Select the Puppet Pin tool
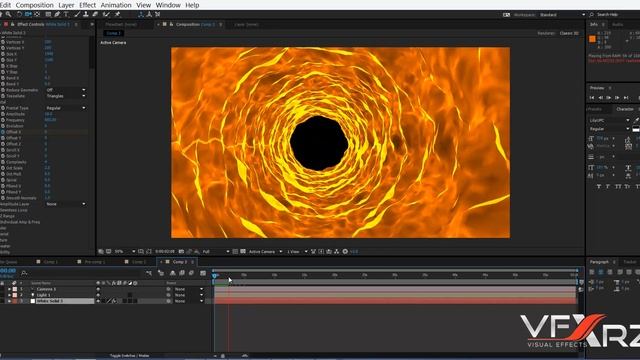This screenshot has width=640, height=360. [118, 14]
